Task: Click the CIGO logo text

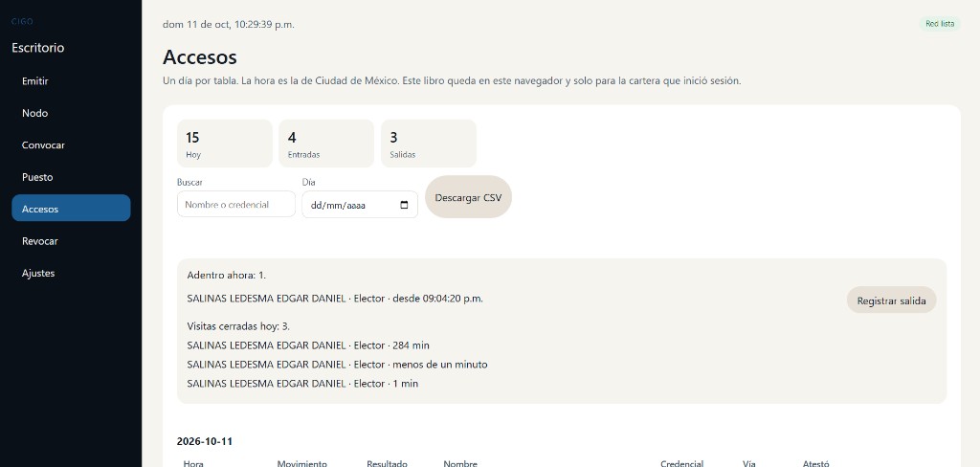Action: tap(23, 21)
